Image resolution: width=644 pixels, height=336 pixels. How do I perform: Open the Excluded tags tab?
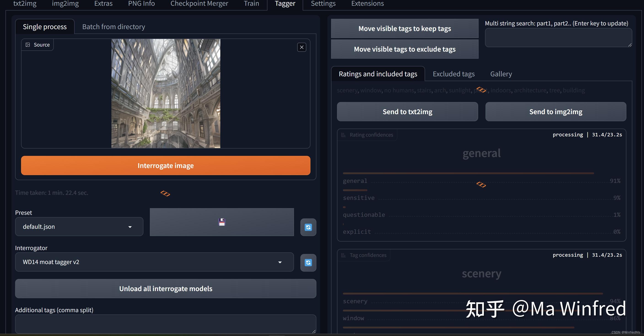pyautogui.click(x=453, y=74)
